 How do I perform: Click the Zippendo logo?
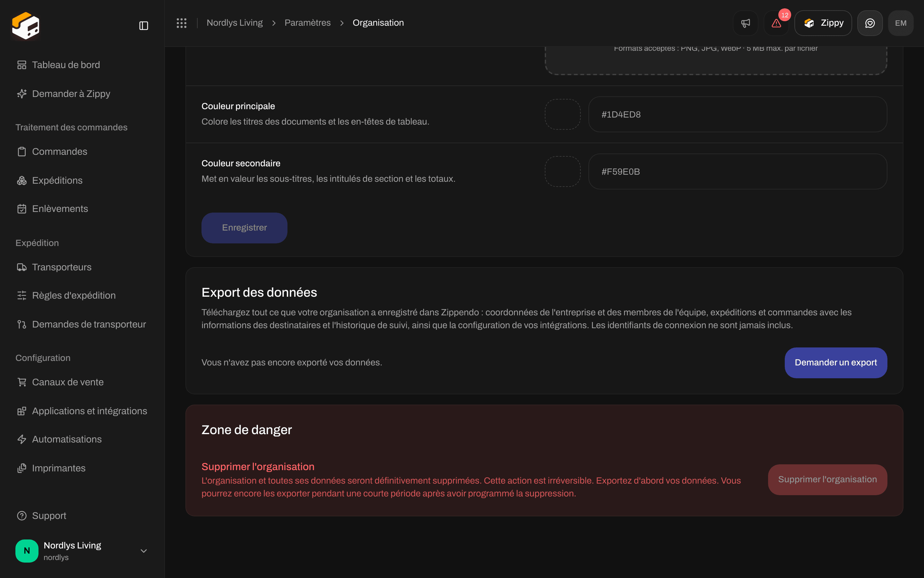pos(26,25)
